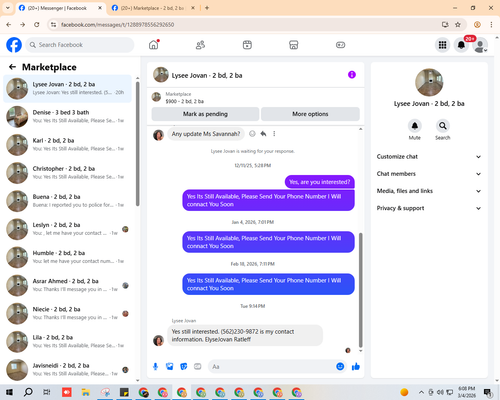The height and width of the screenshot is (400, 500).
Task: Send a voice clip microphone icon
Action: tap(155, 367)
